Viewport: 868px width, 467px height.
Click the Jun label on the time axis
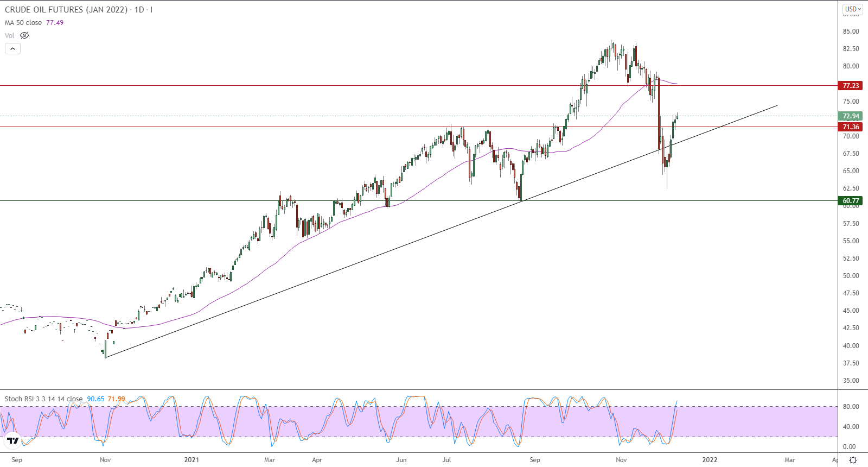pos(401,460)
